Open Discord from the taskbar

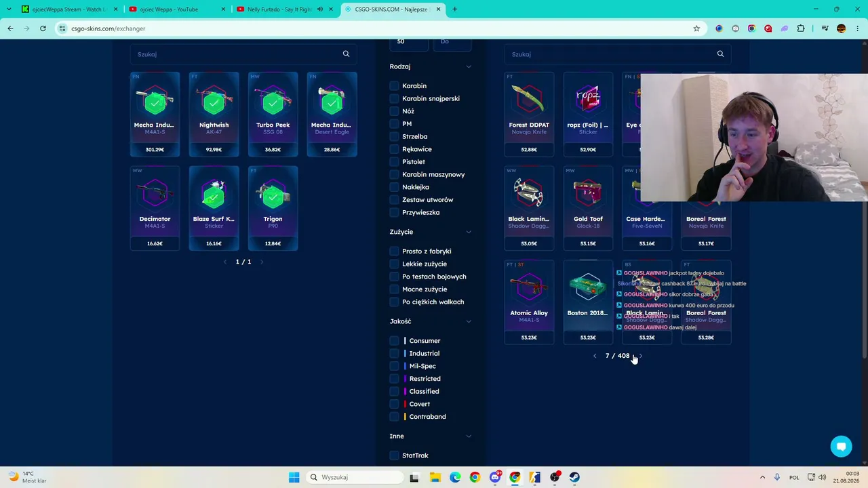point(495,477)
